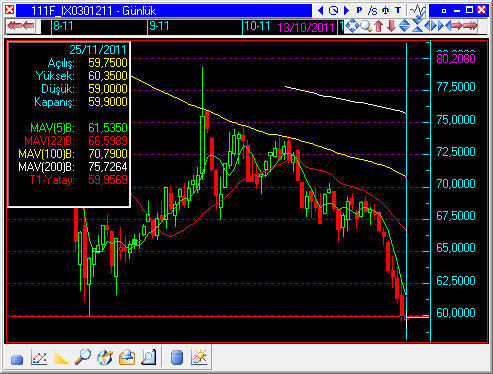Open the line chart tool icon

39,358
